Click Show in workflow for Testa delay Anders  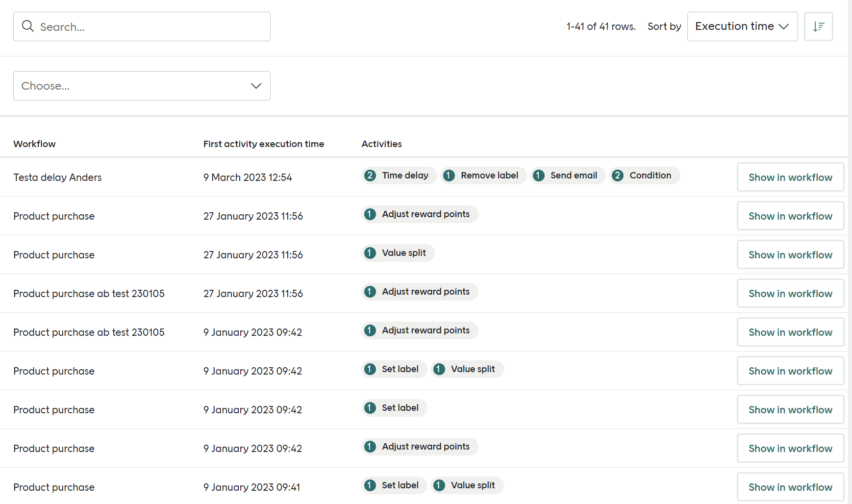click(x=790, y=177)
